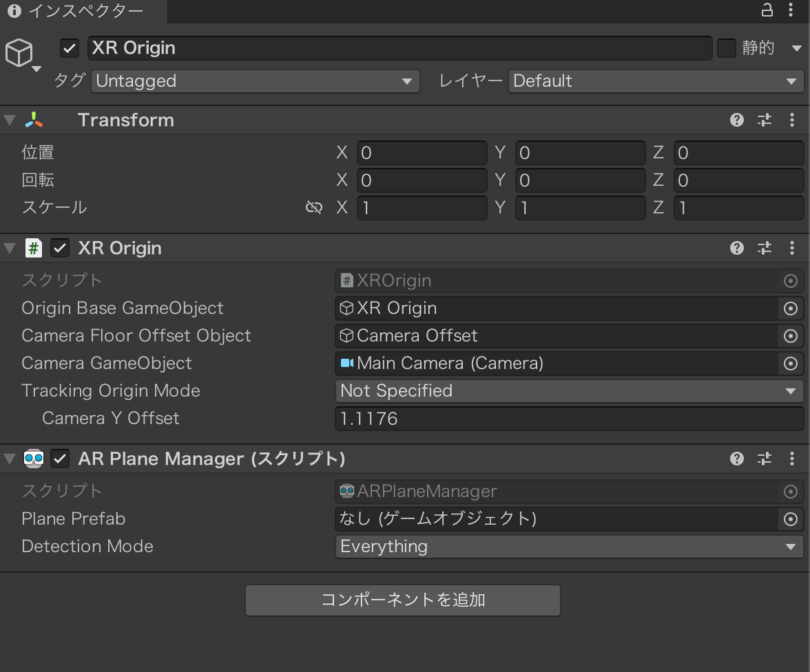Screen dimensions: 810x672
Task: Click Scale Y value field
Action: pyautogui.click(x=580, y=208)
